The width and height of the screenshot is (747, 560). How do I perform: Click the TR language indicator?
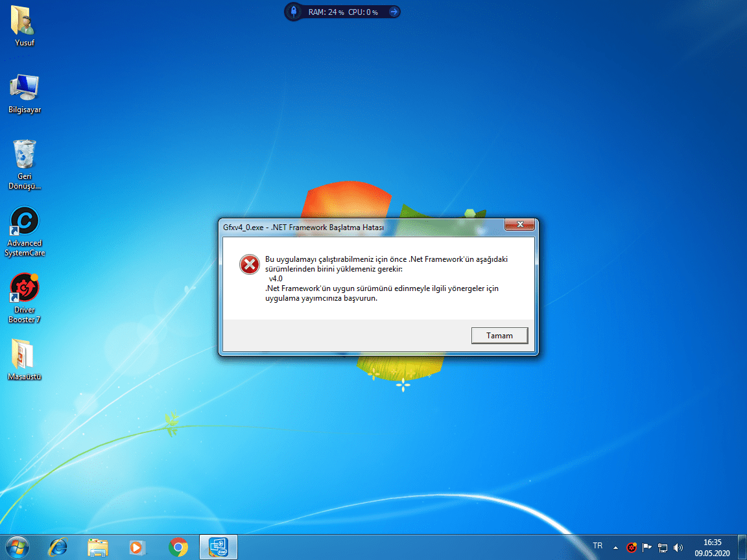click(x=597, y=546)
